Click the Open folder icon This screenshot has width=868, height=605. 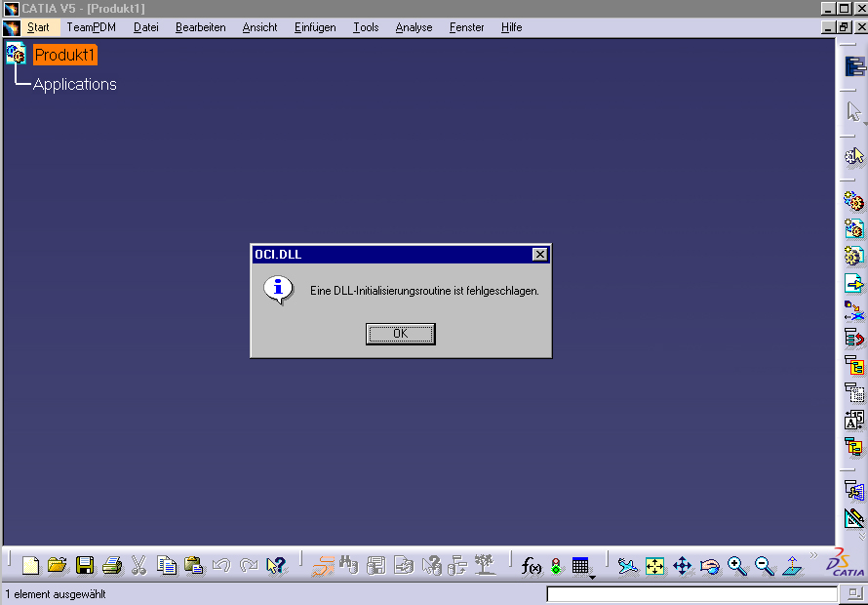click(x=57, y=566)
